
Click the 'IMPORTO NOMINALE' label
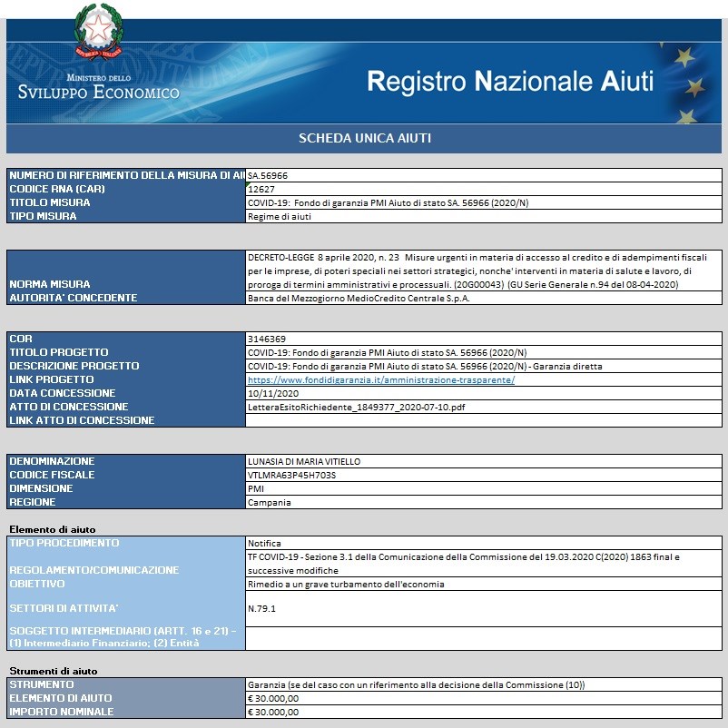click(x=62, y=712)
